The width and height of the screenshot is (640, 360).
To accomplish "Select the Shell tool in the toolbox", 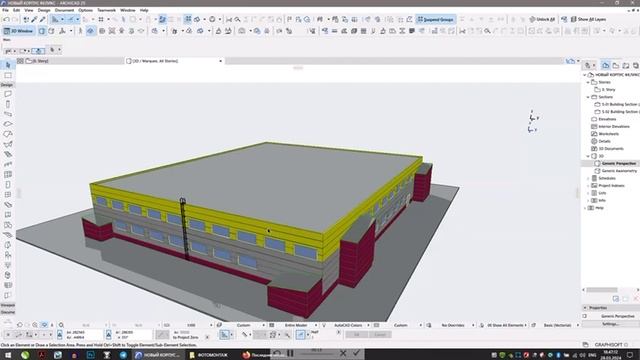I will coord(8,144).
